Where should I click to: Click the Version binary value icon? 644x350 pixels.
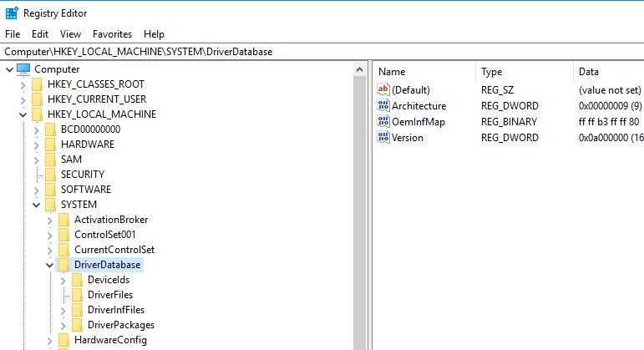tap(383, 137)
